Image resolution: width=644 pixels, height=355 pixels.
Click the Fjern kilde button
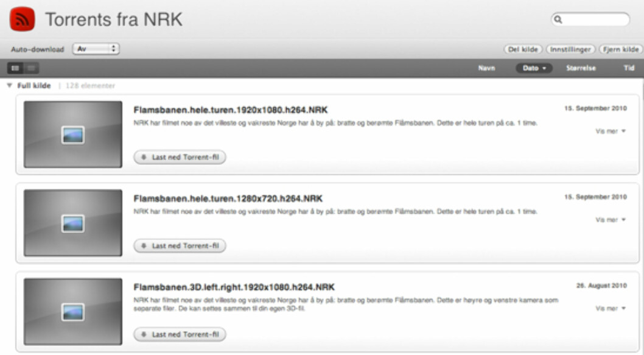pyautogui.click(x=621, y=49)
